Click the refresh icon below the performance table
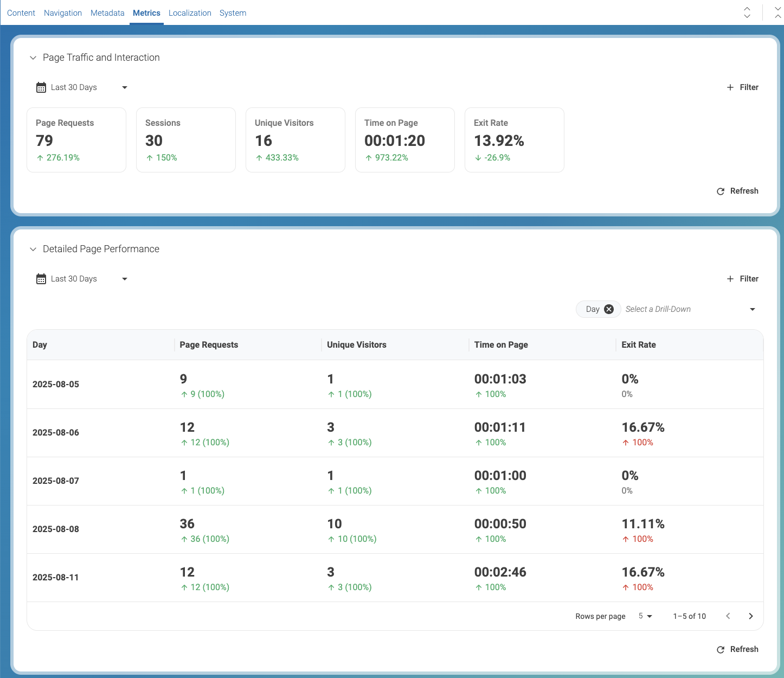The width and height of the screenshot is (784, 678). (721, 649)
